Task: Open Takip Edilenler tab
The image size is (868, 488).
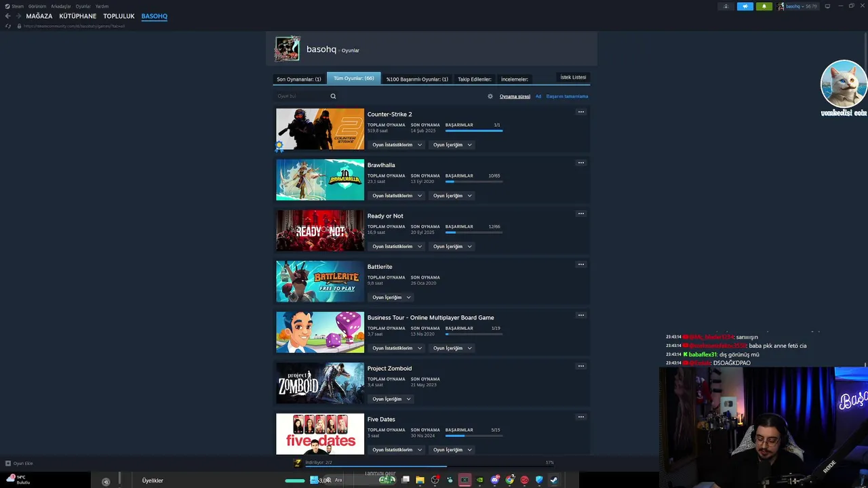Action: point(475,79)
